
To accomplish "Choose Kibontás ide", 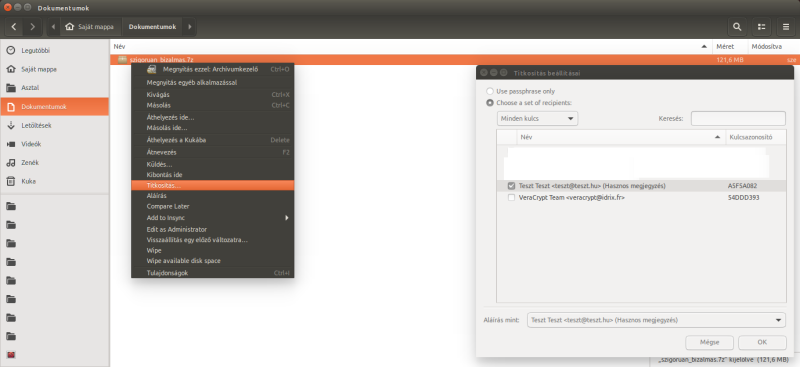I will (212, 175).
